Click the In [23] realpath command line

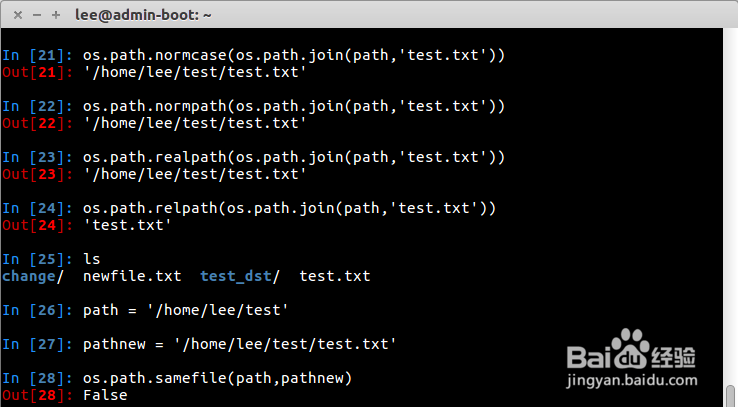(x=293, y=157)
